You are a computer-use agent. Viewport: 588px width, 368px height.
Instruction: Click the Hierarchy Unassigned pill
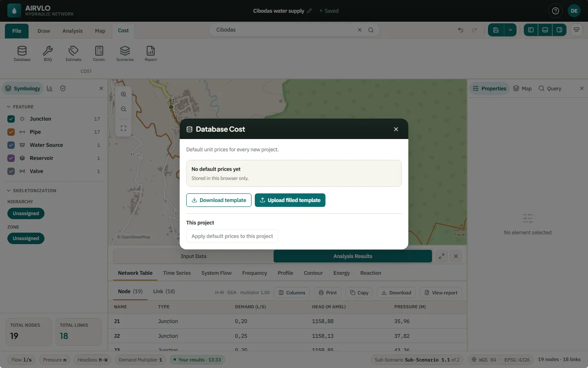pyautogui.click(x=26, y=213)
